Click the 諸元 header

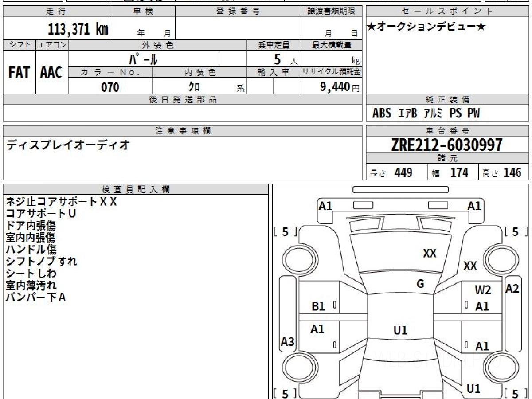tap(448, 158)
